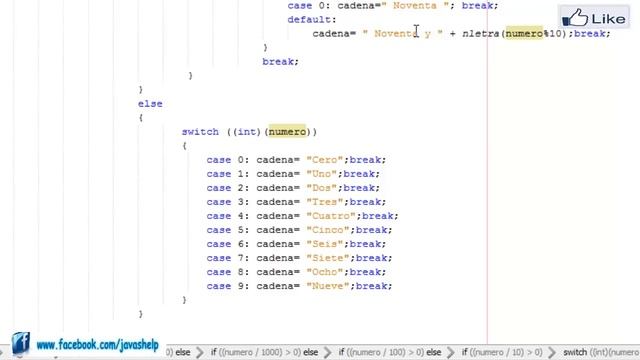Select the 'if ((numero / 100) > 0) else' breadcrumb
This screenshot has width=640, height=360.
[x=389, y=352]
